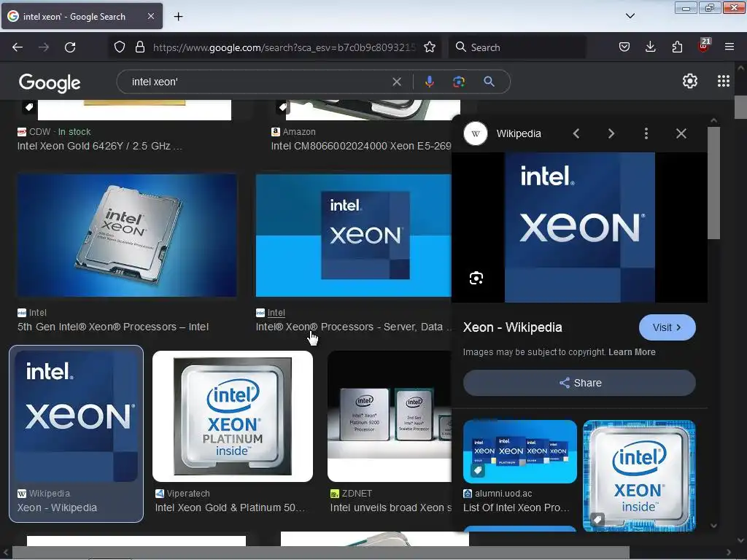Click the horizontal scrollbar at bottom
This screenshot has width=747, height=560.
point(320,553)
